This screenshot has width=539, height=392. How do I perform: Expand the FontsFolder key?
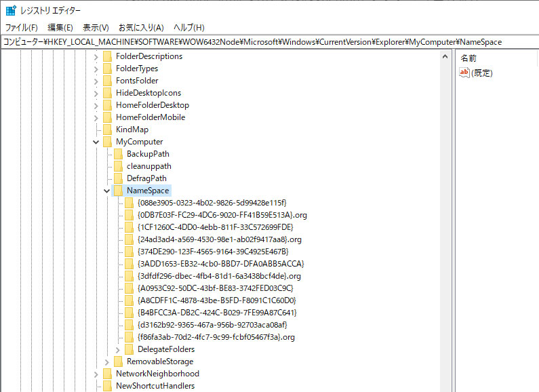(96, 81)
